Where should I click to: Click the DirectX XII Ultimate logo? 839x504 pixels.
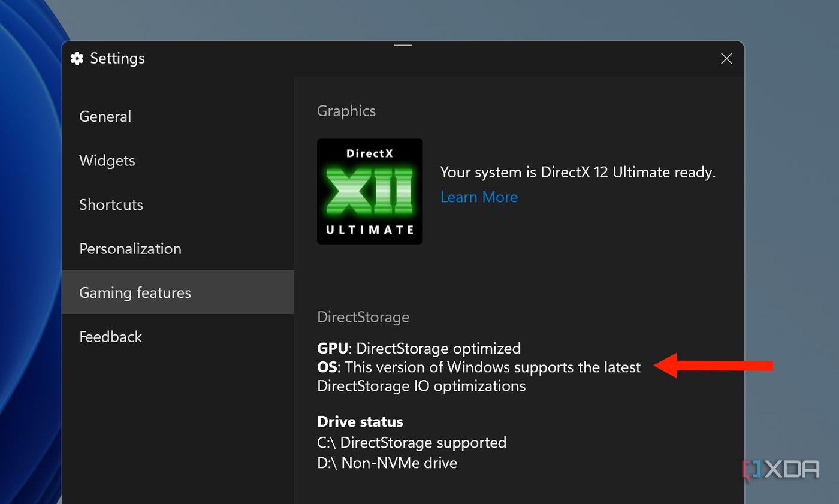(x=370, y=191)
